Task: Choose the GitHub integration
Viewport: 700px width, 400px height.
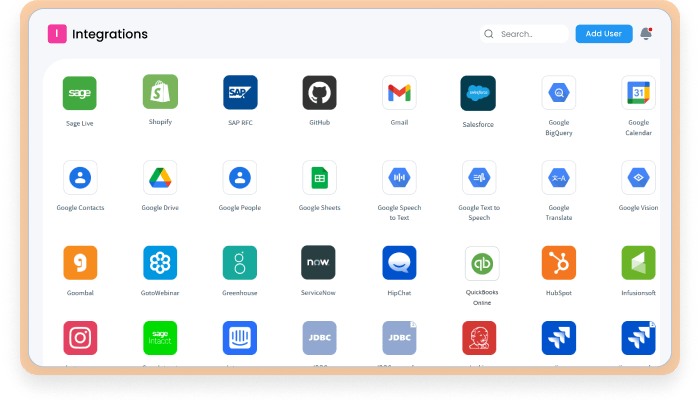Action: pyautogui.click(x=320, y=92)
